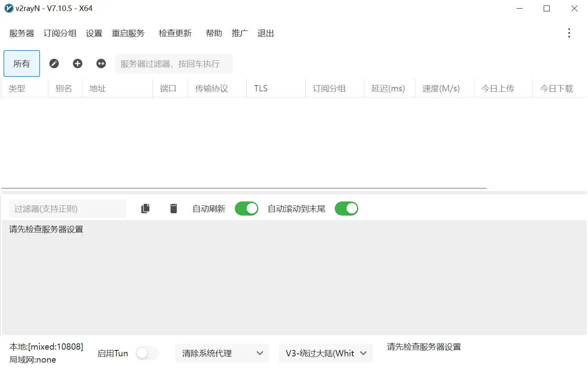
Task: Sort by the 延迟(ms) column header
Action: tap(390, 89)
